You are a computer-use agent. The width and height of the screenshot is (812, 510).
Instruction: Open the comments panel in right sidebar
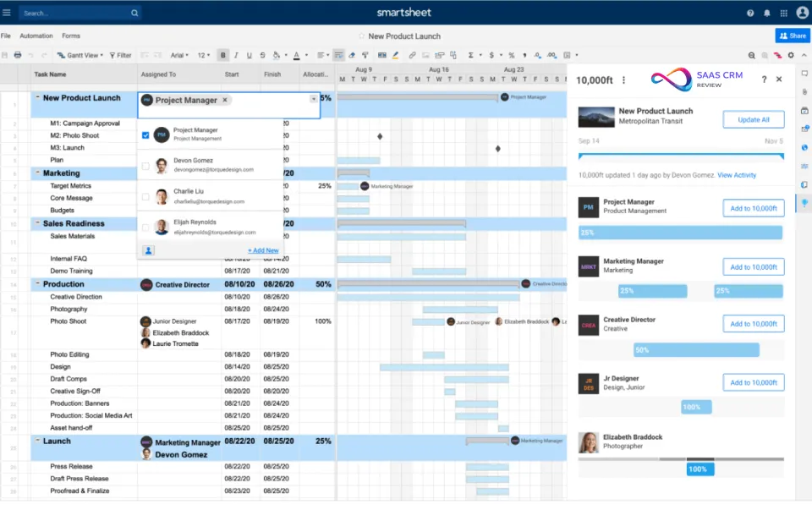click(x=804, y=74)
